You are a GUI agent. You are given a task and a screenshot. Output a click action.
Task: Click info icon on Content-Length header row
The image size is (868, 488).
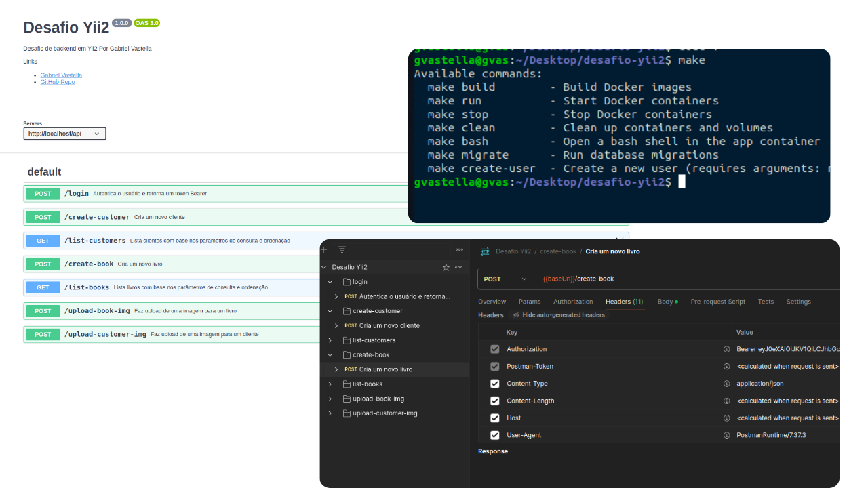726,401
